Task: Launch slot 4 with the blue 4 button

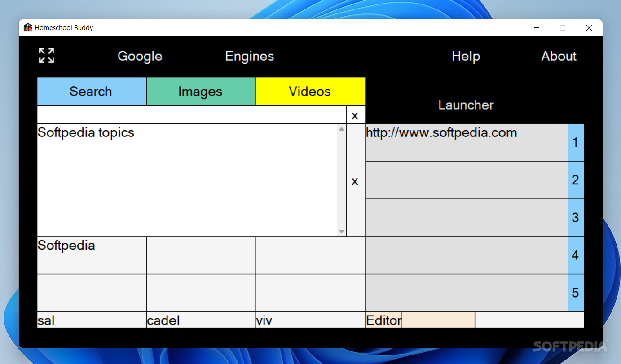Action: (576, 255)
